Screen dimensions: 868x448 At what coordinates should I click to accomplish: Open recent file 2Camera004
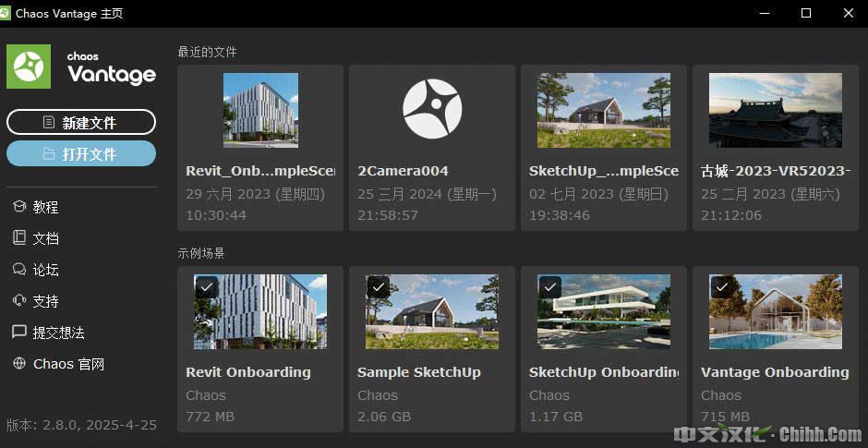431,109
